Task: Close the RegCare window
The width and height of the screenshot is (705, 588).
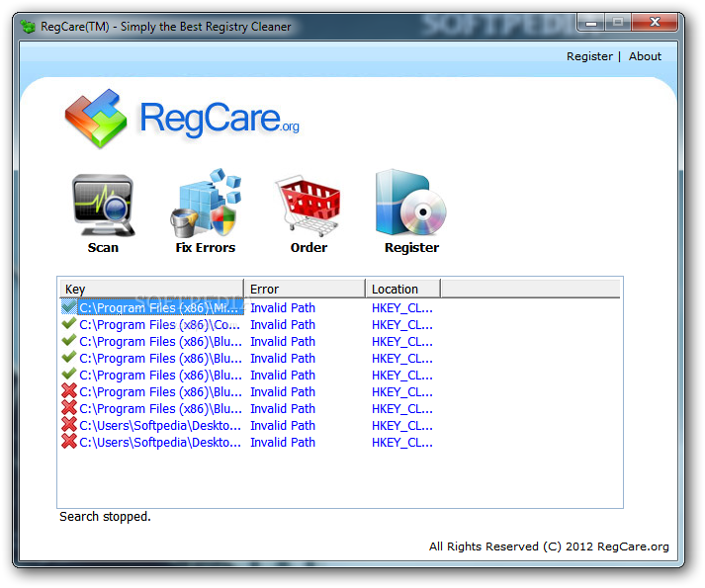Action: (655, 23)
